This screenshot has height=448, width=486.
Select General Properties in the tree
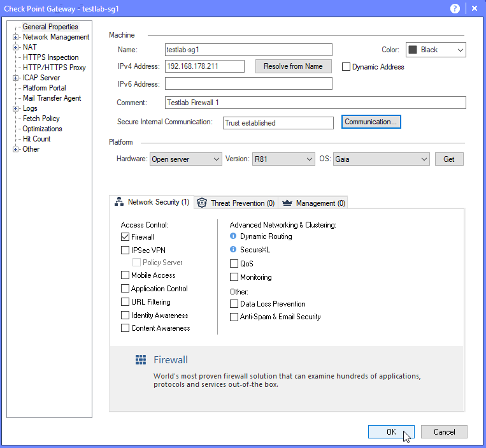(50, 27)
